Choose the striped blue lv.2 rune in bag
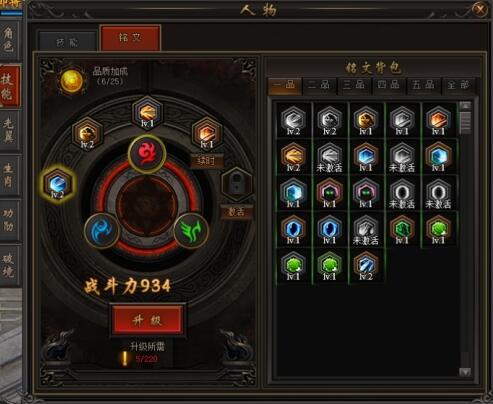 tap(366, 266)
